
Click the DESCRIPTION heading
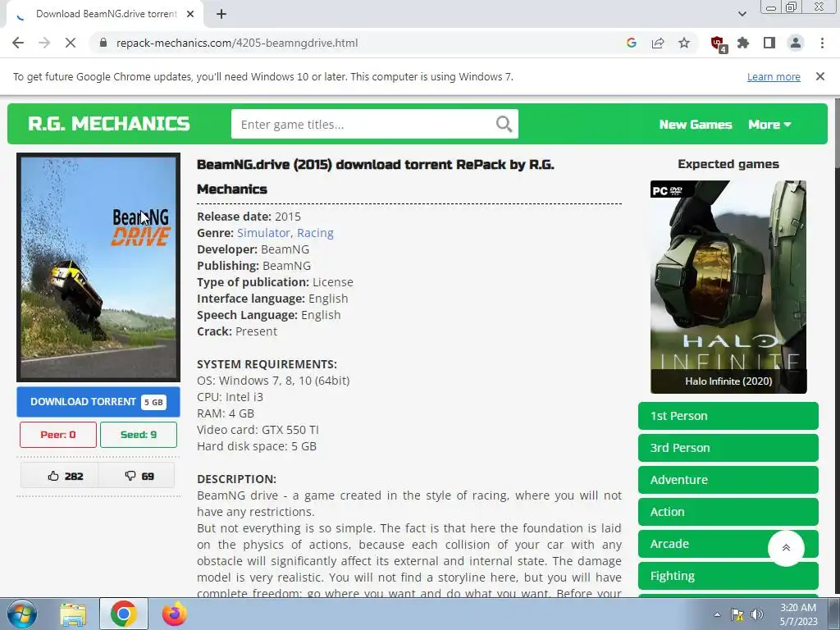point(236,479)
